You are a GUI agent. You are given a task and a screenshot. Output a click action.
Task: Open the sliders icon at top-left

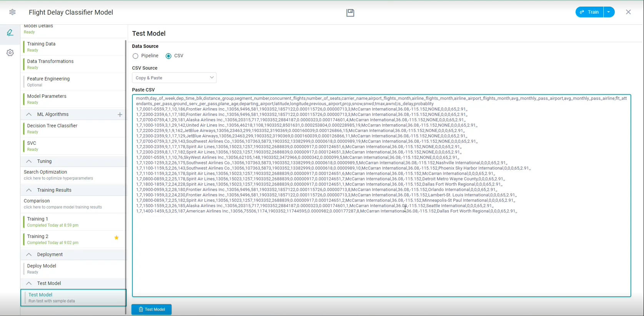coord(12,12)
